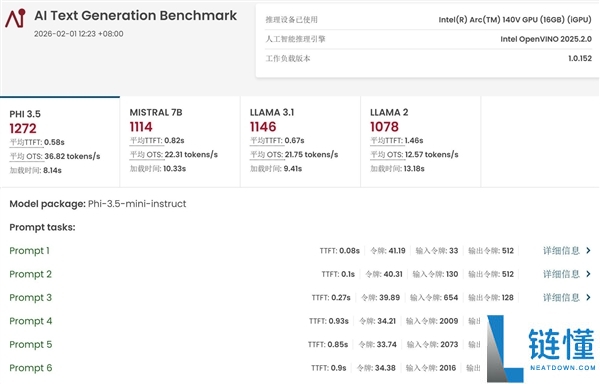Click the 22.31 tokens/s OTS value
Screen dimensions: 600x384
click(x=191, y=155)
